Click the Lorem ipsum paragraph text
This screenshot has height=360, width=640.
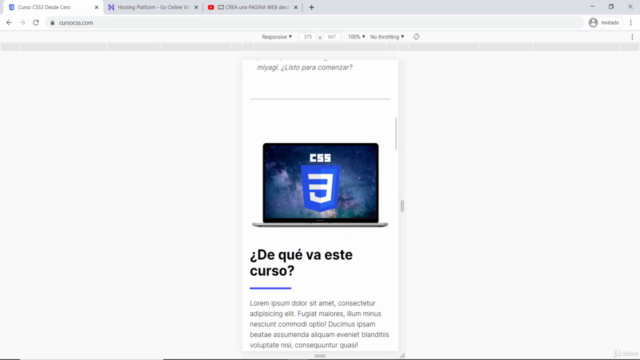coord(320,324)
